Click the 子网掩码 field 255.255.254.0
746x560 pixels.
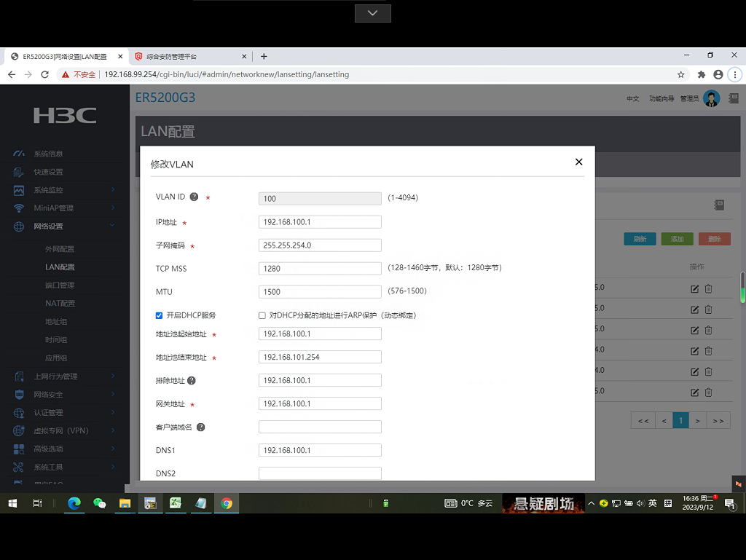click(320, 245)
